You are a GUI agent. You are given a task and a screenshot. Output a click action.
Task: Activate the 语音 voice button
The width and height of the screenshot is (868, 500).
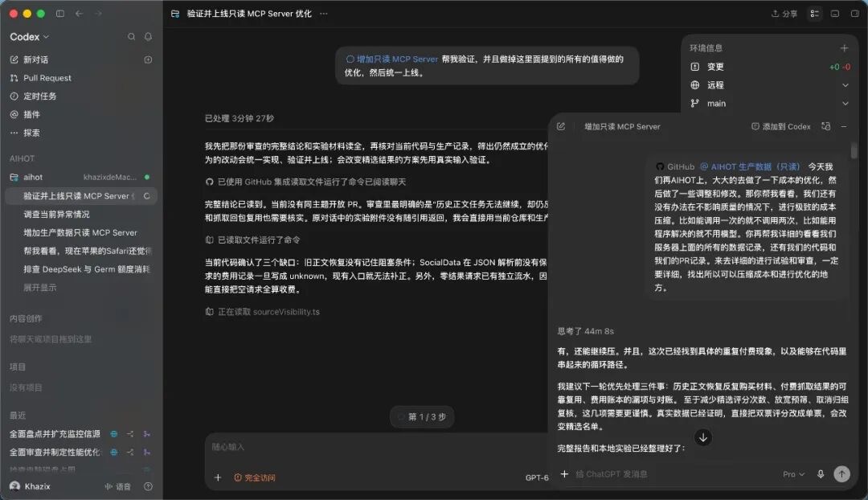point(118,486)
